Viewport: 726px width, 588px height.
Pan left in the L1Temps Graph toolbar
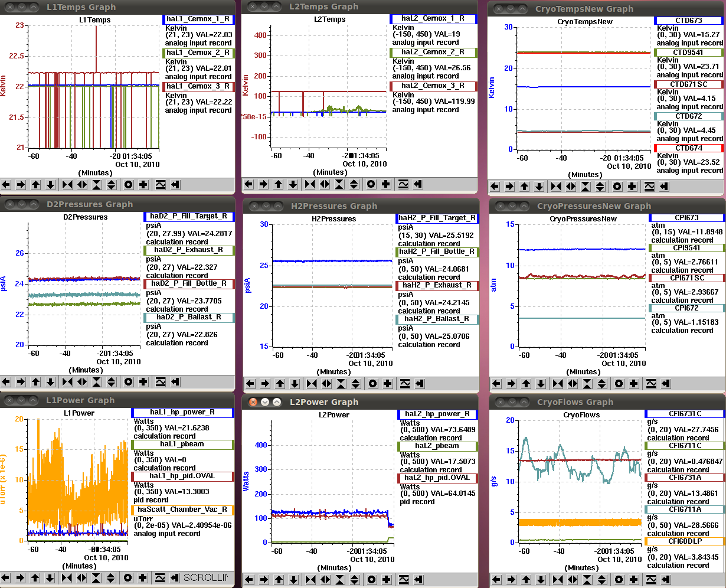point(6,185)
